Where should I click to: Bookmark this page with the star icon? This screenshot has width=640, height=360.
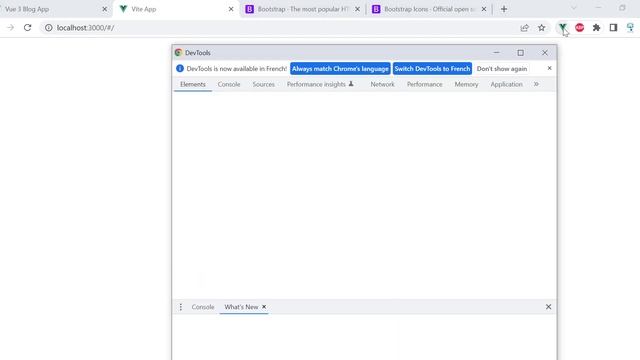[541, 28]
